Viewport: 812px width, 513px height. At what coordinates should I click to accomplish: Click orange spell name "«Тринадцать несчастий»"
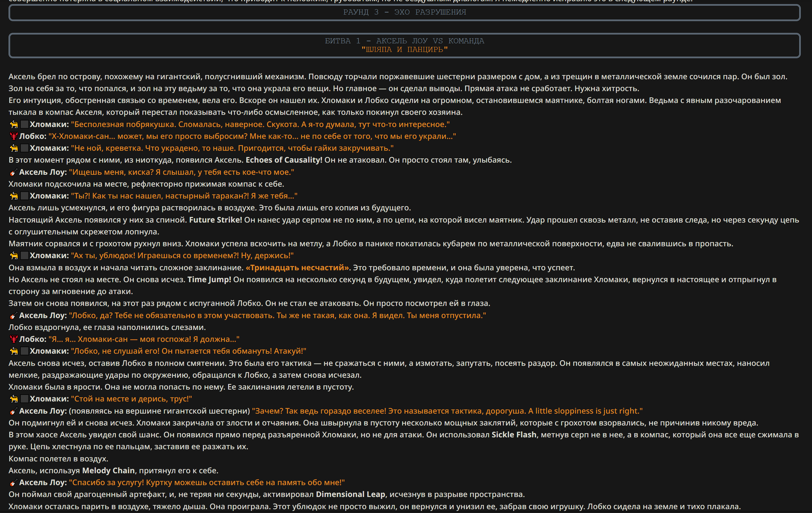point(298,268)
